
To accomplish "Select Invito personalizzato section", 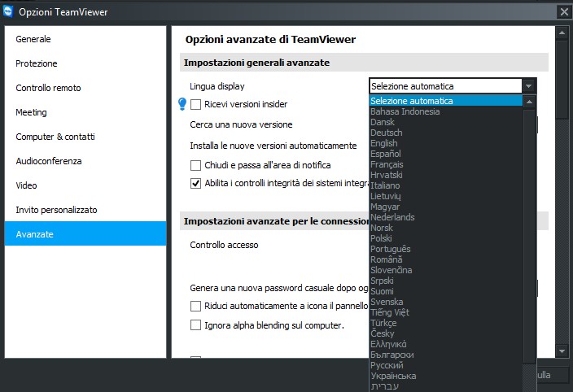I will [85, 210].
